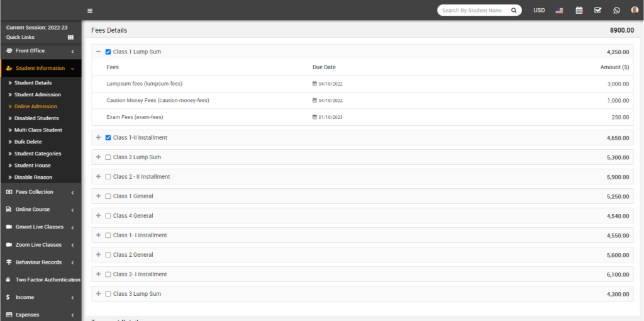Open the Front Office sidebar menu
Viewport: 644px width, 321px height.
pyautogui.click(x=40, y=51)
